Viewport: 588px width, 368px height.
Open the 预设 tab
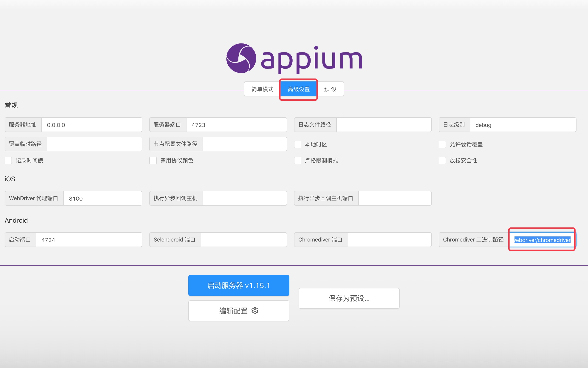(330, 89)
